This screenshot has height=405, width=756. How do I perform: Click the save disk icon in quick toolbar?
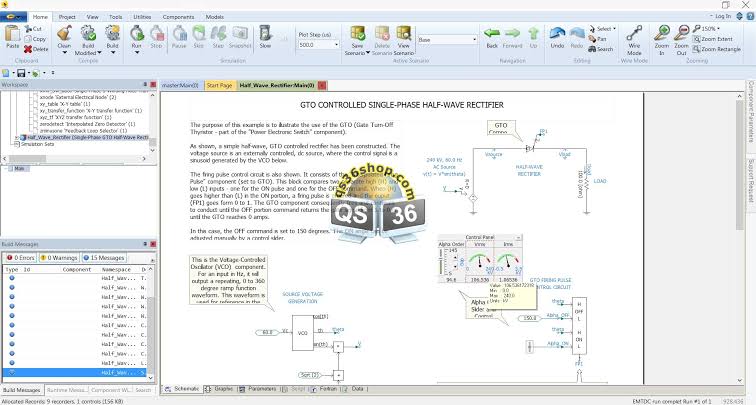pos(21,73)
